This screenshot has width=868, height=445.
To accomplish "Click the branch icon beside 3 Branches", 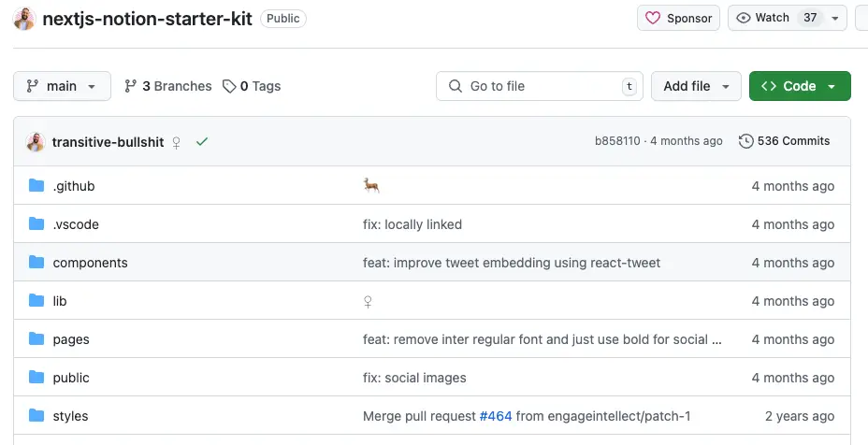I will click(131, 86).
